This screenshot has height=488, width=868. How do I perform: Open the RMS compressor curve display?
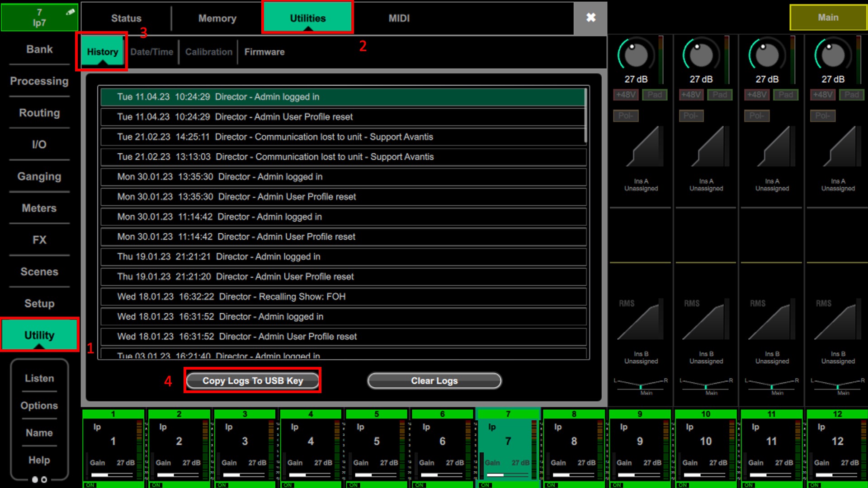[x=640, y=319]
